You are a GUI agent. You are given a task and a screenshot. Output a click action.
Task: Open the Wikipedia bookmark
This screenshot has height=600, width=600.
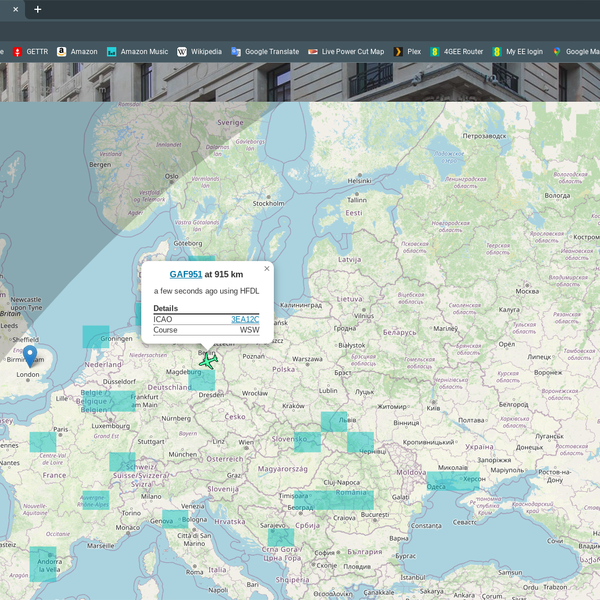tap(200, 51)
